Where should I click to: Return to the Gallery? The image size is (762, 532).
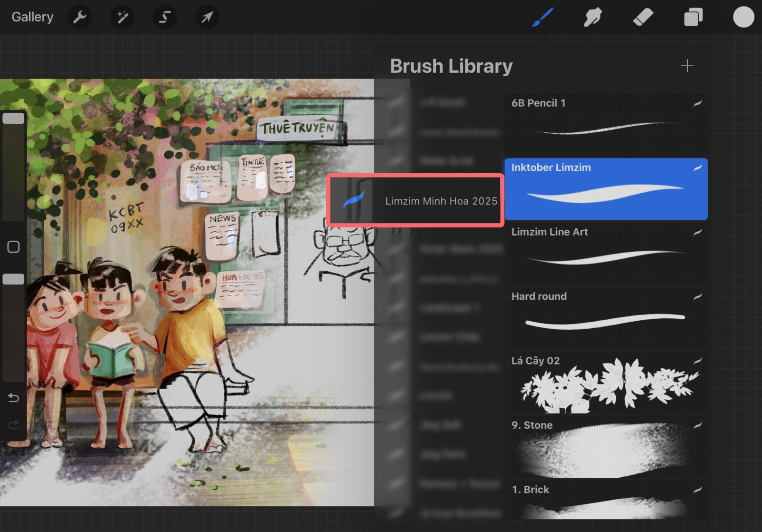coord(32,17)
